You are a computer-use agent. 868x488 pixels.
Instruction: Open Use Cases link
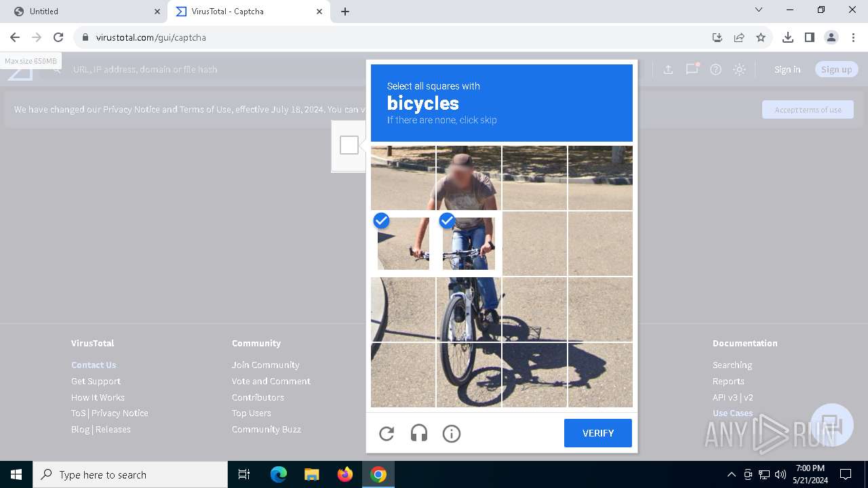coord(732,413)
